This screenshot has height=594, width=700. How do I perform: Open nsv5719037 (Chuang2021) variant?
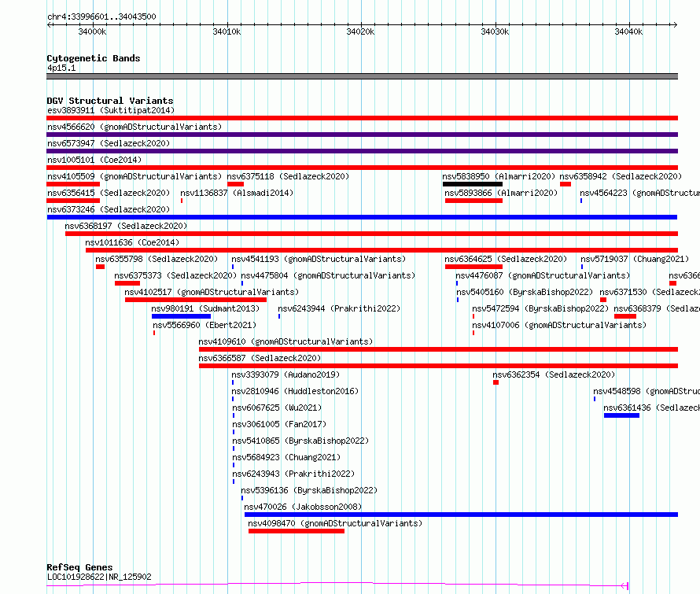635,259
